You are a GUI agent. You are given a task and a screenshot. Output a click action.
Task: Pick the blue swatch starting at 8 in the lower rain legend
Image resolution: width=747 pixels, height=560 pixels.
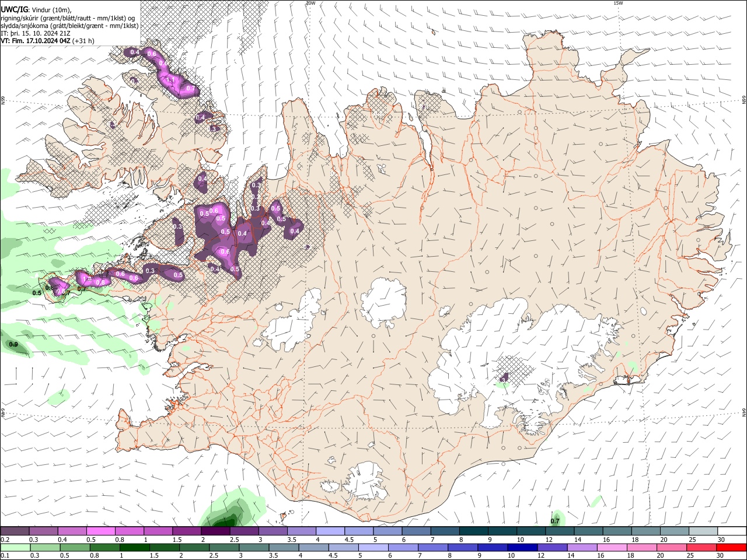[x=463, y=547]
